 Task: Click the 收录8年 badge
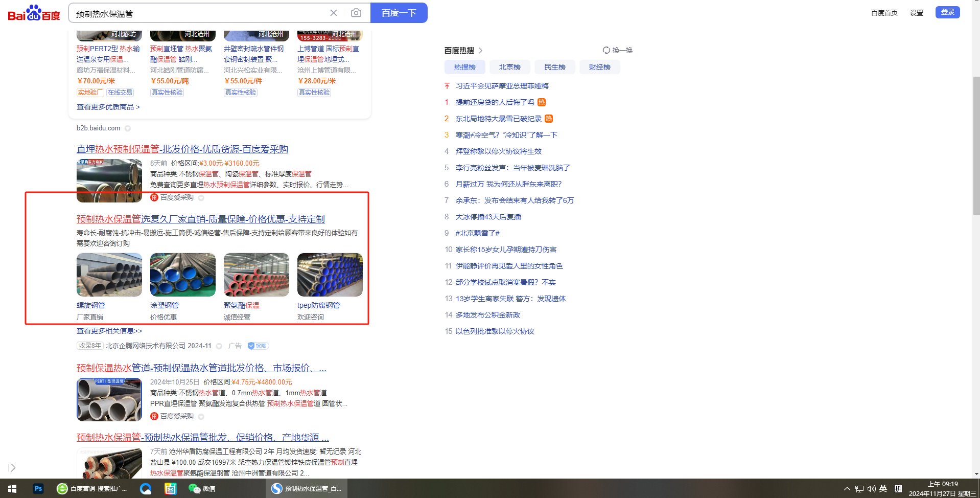coord(90,346)
